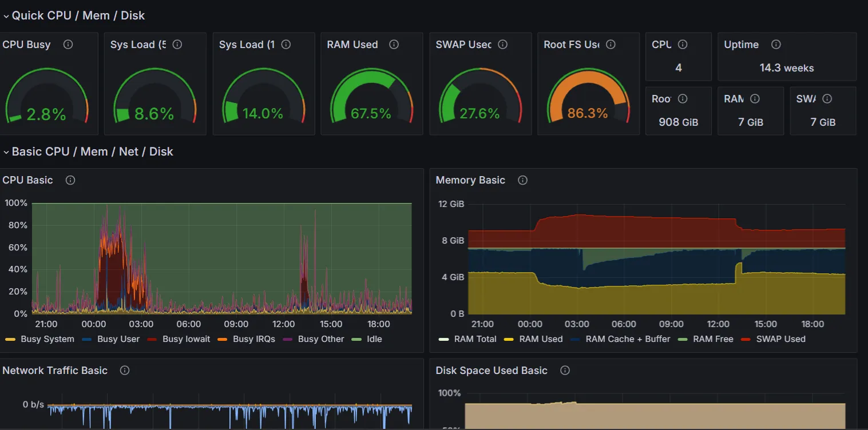
Task: Click the Uptime panel info icon
Action: coord(776,45)
